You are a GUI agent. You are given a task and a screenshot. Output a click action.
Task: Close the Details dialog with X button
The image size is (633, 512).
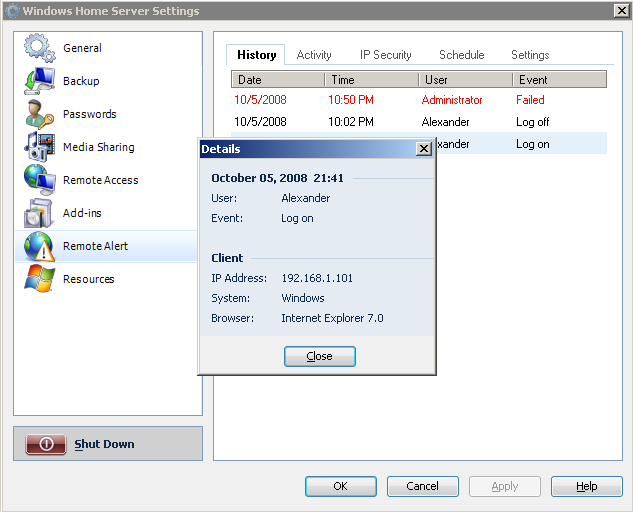pos(423,149)
